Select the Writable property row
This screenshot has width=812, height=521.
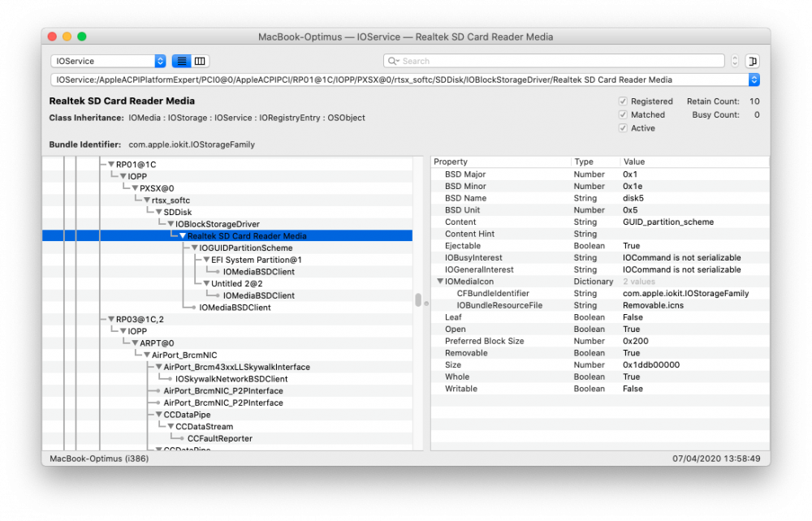click(x=600, y=389)
